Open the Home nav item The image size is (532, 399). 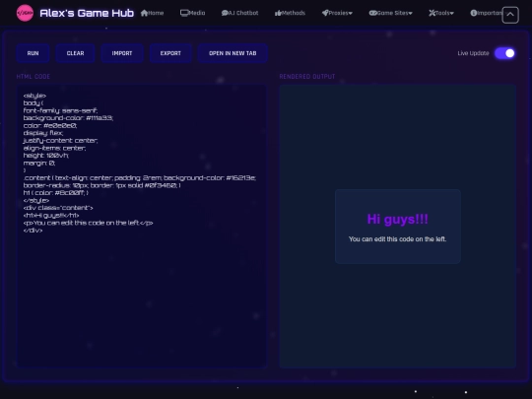pyautogui.click(x=152, y=13)
